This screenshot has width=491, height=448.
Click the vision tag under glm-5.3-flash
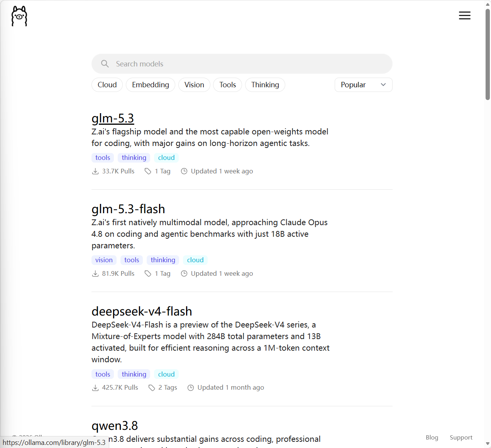(104, 260)
